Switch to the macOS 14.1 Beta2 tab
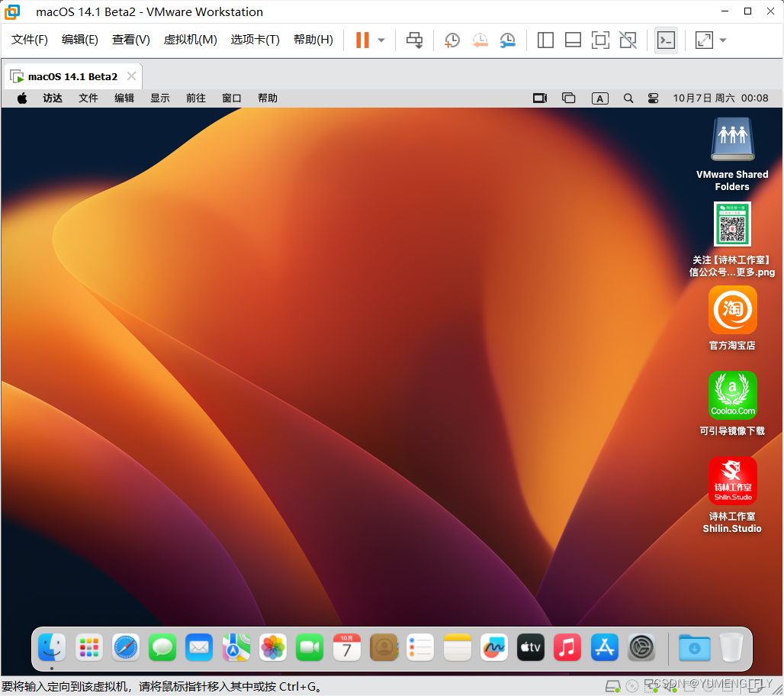This screenshot has height=696, width=784. (x=73, y=76)
